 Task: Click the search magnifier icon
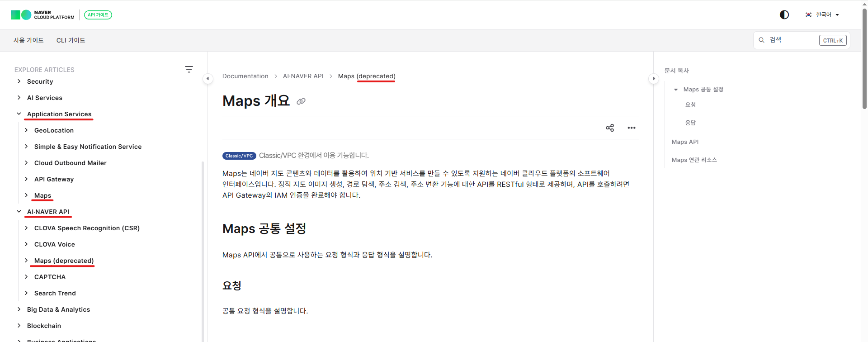click(761, 40)
